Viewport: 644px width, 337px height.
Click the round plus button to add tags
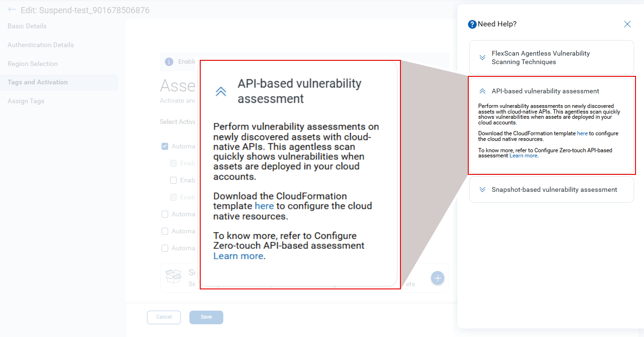pos(438,278)
